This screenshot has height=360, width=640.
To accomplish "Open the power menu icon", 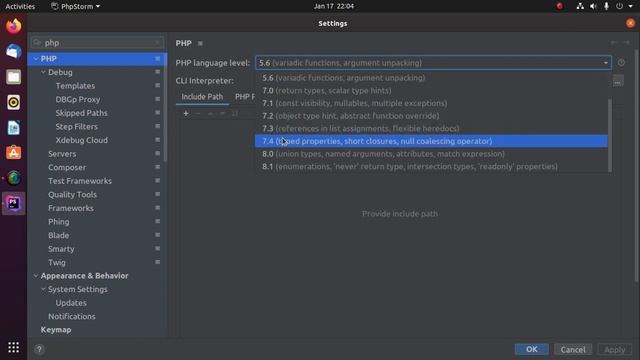I will 620,6.
